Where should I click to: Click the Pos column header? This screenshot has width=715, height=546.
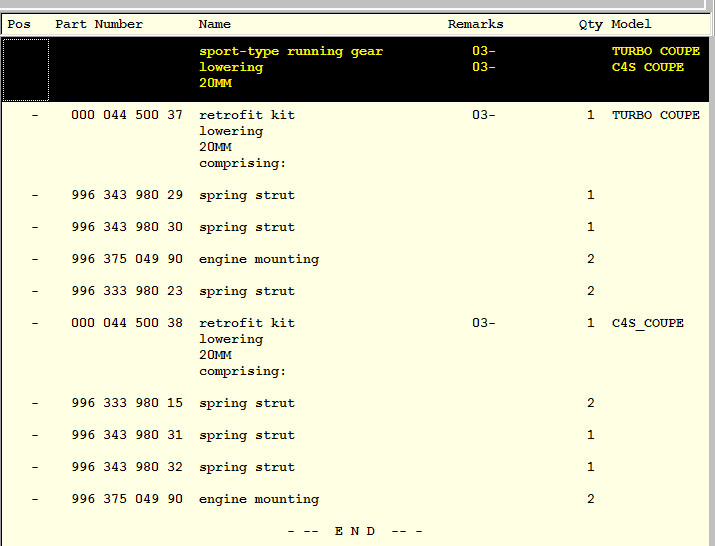20,24
